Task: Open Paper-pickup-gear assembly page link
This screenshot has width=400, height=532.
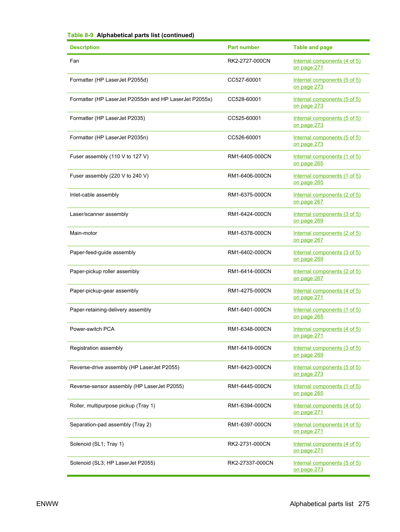Action: [327, 294]
